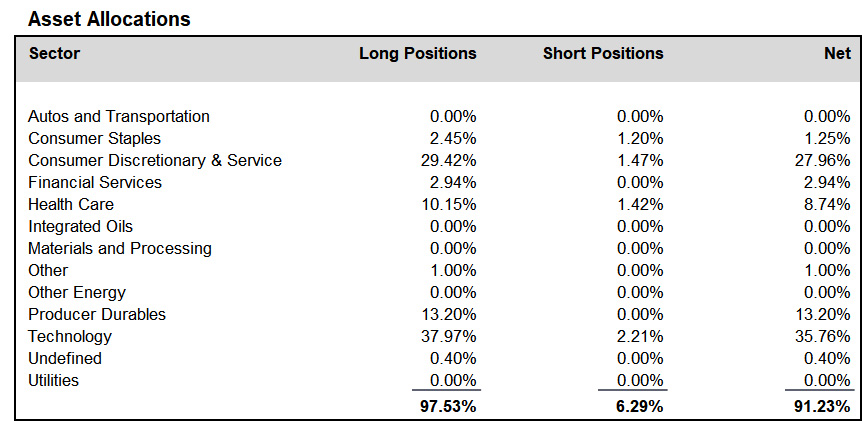Click the Short Positions column header
Image resolution: width=862 pixels, height=421 pixels.
(x=603, y=53)
